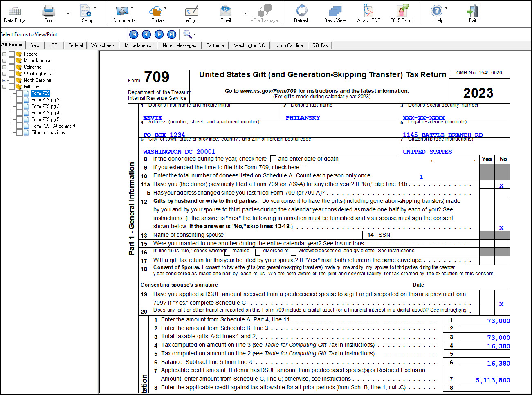Open the Help icon

438,14
